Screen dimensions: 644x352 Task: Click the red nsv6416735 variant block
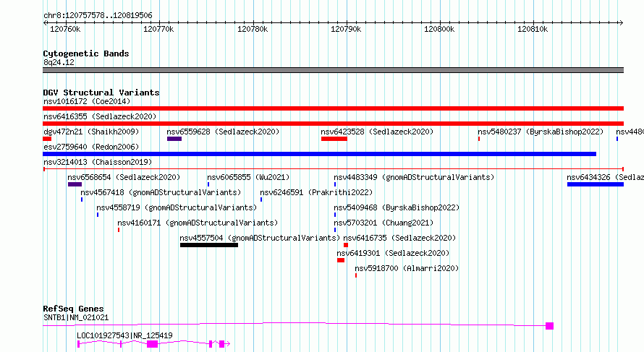click(x=346, y=245)
